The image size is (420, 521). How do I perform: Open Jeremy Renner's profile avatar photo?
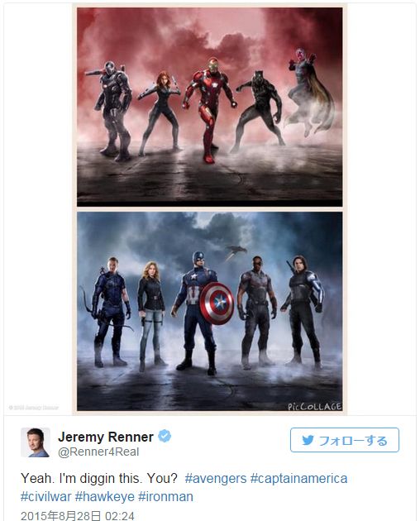point(36,442)
